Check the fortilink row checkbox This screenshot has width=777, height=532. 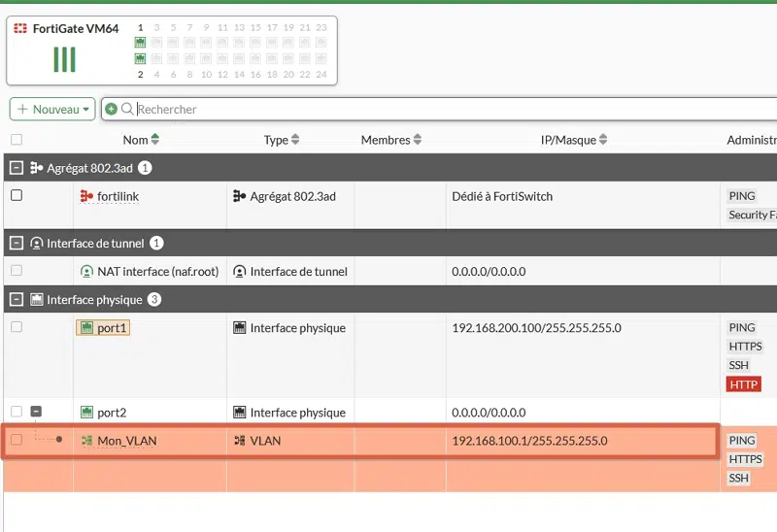[16, 196]
